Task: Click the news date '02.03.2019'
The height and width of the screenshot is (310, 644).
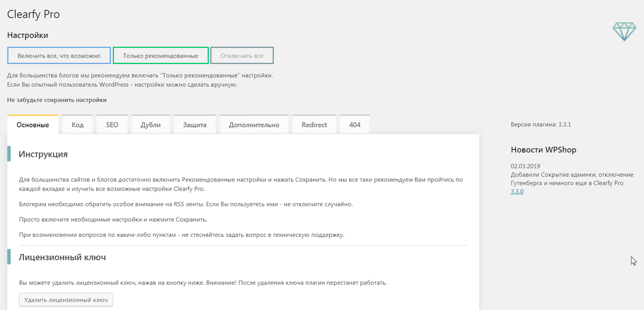Action: tap(526, 166)
